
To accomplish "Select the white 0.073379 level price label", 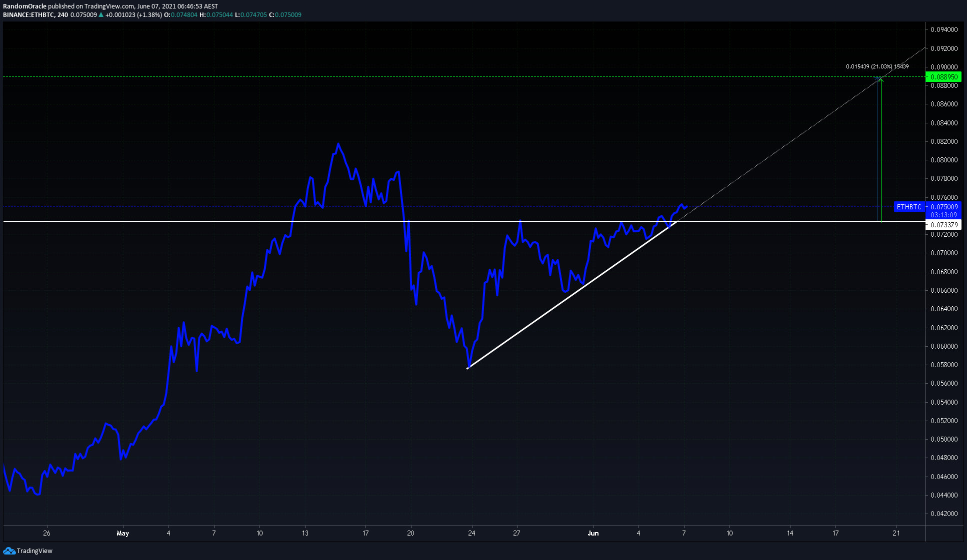I will (x=943, y=225).
